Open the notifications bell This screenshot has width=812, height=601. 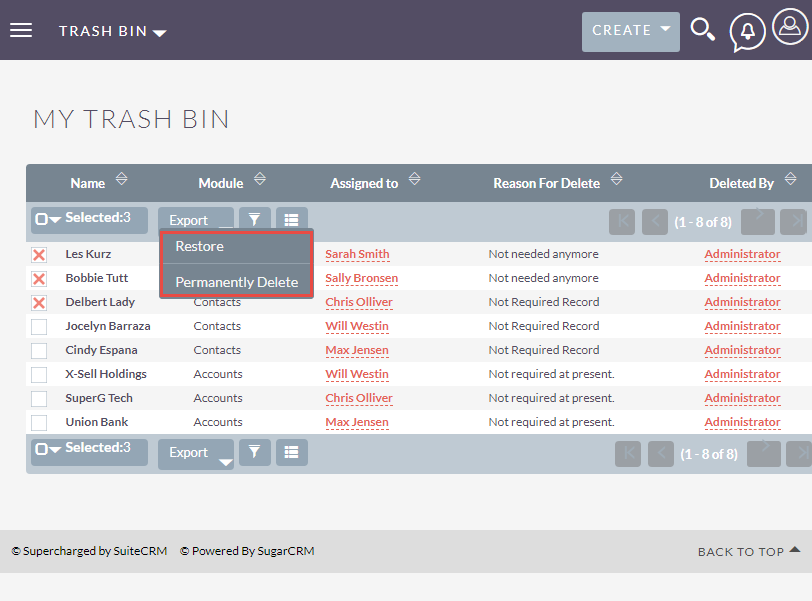tap(747, 31)
